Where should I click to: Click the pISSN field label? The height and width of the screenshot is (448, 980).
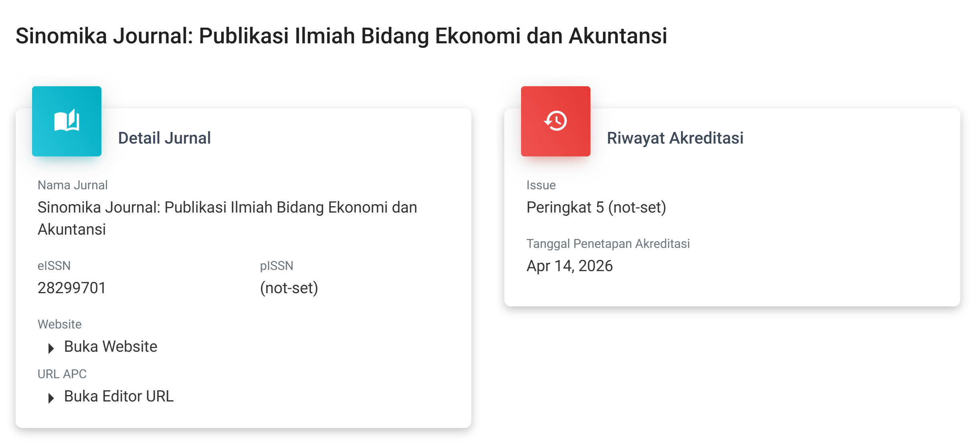tap(277, 266)
